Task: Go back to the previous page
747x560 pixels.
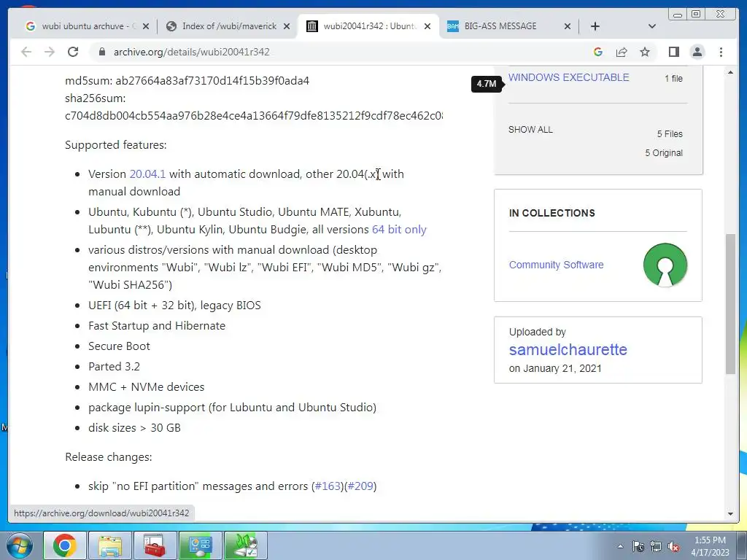Action: coord(26,52)
